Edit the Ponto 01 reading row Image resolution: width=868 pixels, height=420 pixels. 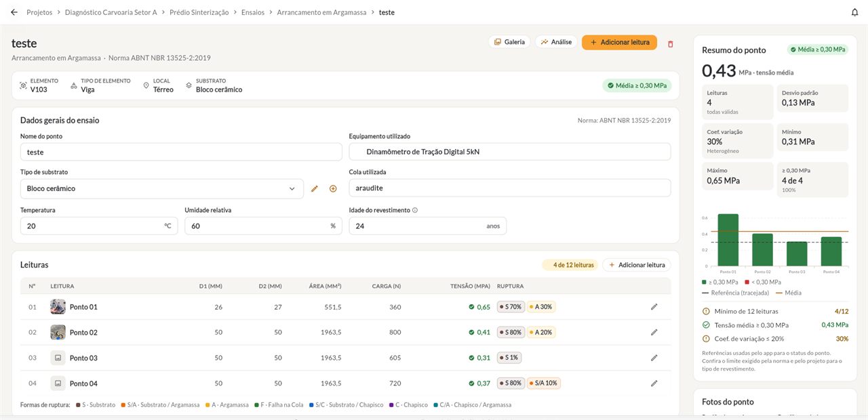point(654,307)
